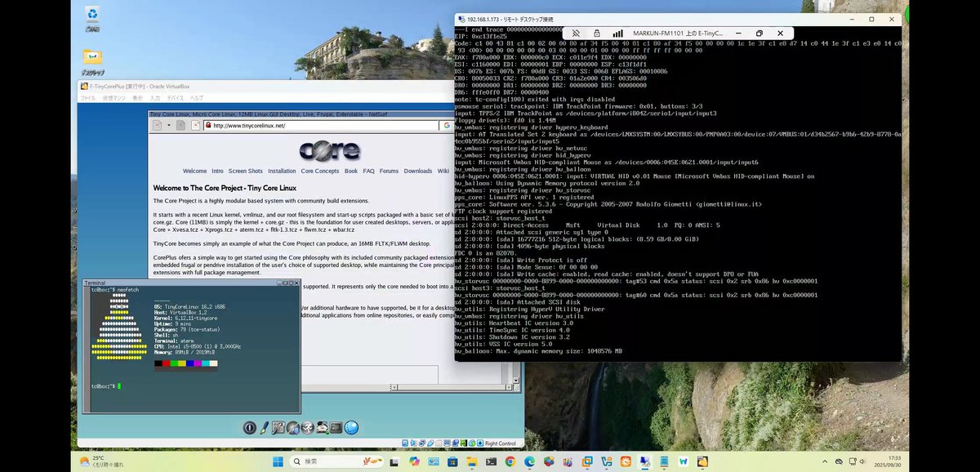Screen dimensions: 980x472
Task: Open the Intro link on Tiny Core site
Action: pyautogui.click(x=217, y=171)
